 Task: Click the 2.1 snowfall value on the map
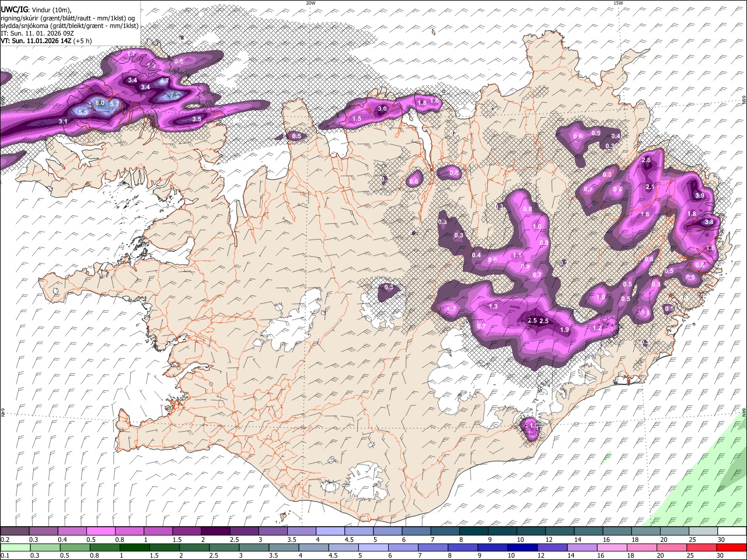pyautogui.click(x=650, y=187)
